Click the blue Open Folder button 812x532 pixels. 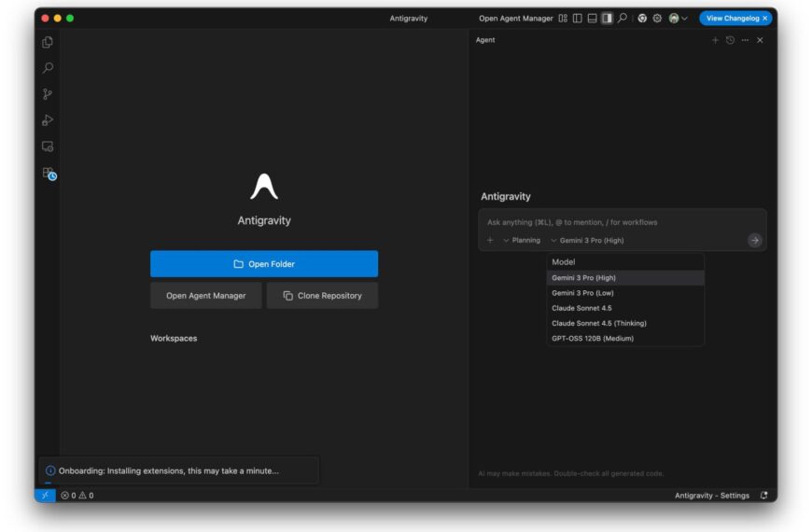coord(264,264)
